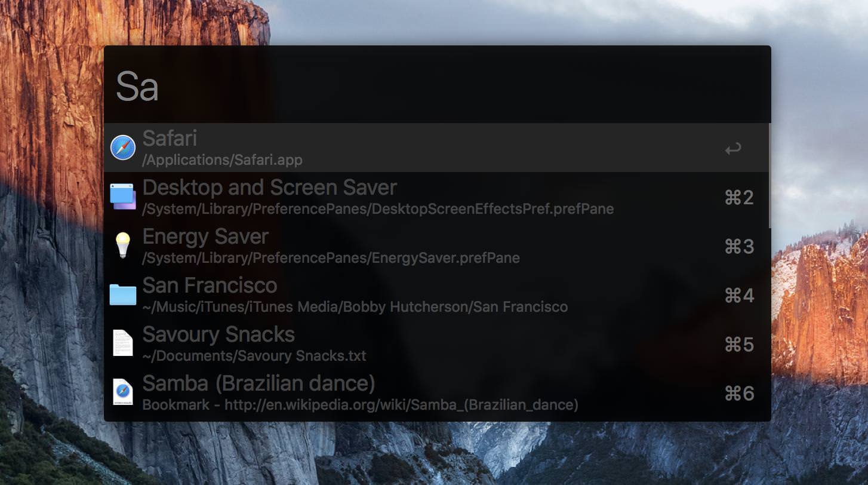This screenshot has width=868, height=485.
Task: Select the Desktop and Screen Saver result
Action: coord(269,187)
